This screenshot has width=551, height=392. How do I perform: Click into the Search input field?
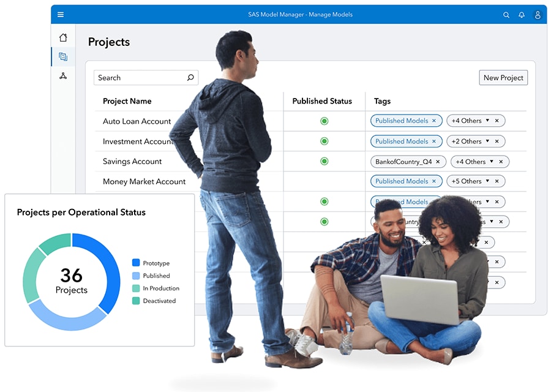click(140, 78)
